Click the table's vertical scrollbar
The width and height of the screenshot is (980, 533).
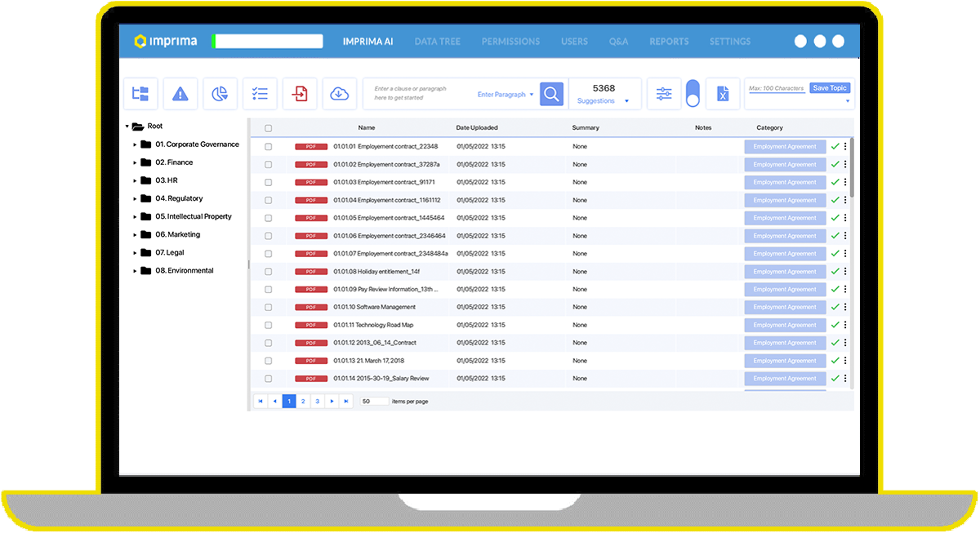click(x=852, y=167)
